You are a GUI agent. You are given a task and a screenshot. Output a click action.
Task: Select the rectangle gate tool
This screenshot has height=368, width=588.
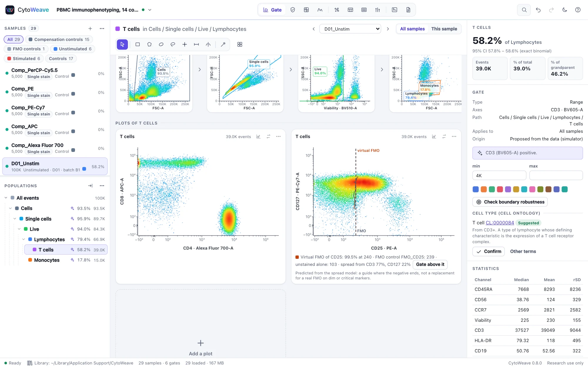(x=137, y=44)
